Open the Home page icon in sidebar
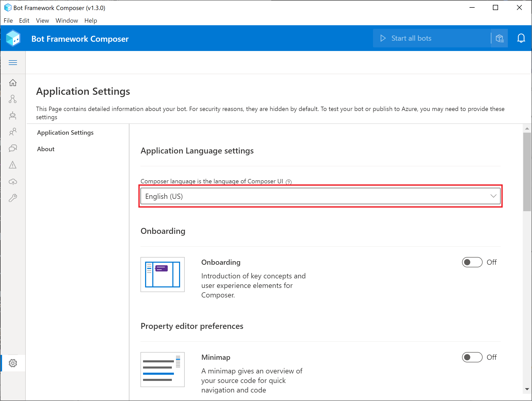Screen dimensions: 532x401 (x=13, y=83)
